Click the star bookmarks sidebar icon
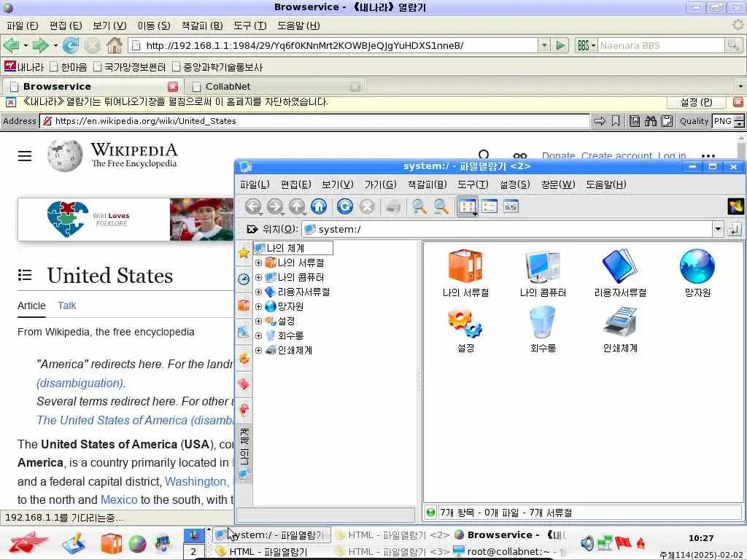Image resolution: width=747 pixels, height=560 pixels. (x=244, y=253)
